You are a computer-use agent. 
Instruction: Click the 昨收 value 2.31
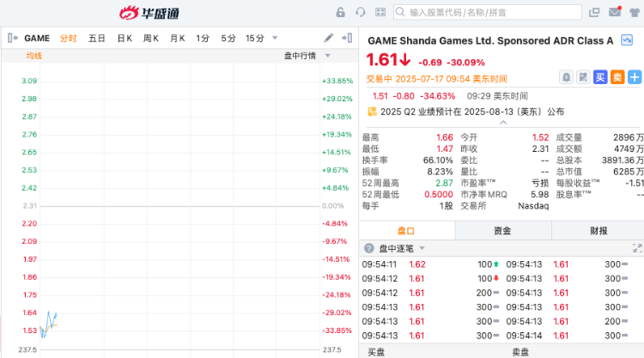coord(540,149)
